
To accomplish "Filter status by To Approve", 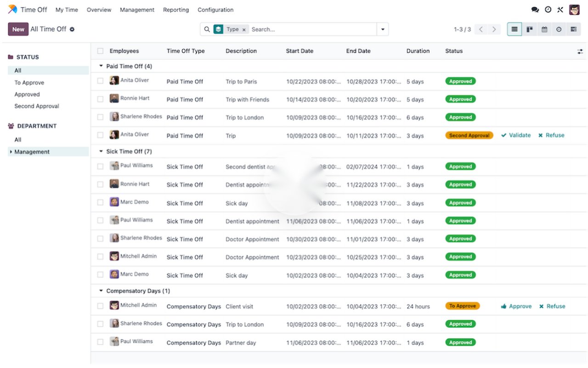I will click(29, 83).
